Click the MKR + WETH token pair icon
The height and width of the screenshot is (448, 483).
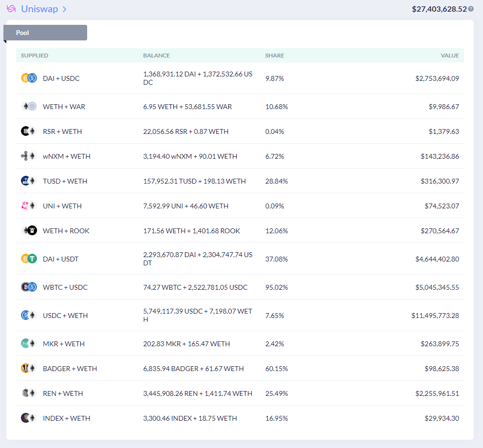click(x=29, y=344)
